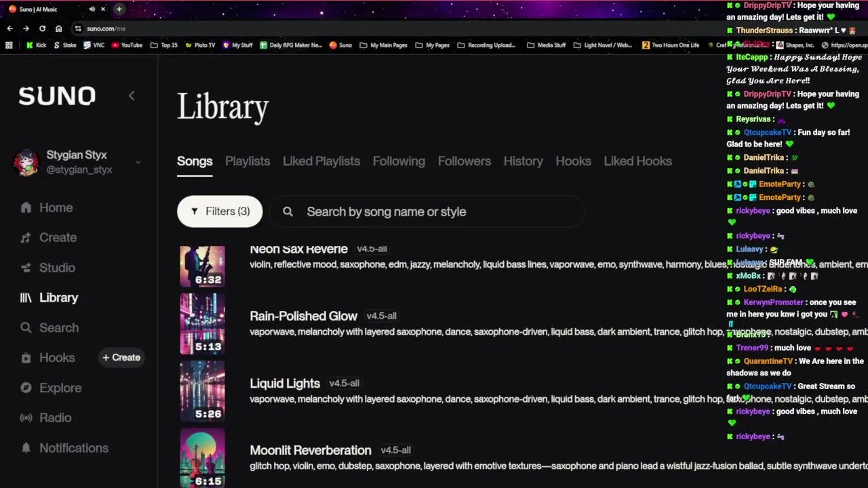Switch to the History tab
This screenshot has height=488, width=868.
tap(523, 161)
